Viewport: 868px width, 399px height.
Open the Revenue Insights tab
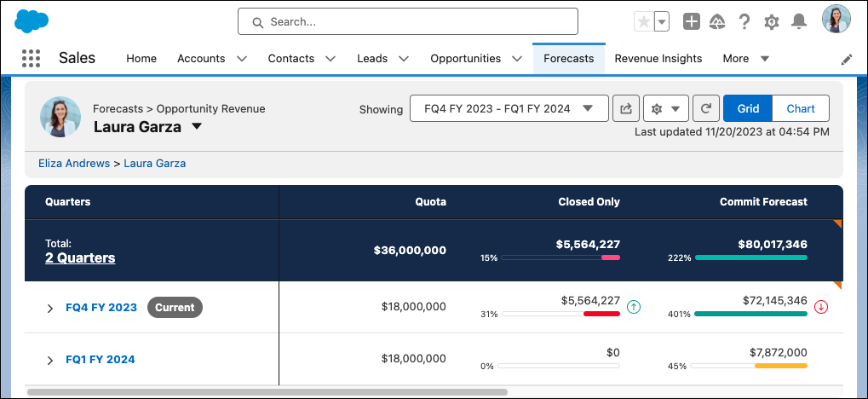658,58
